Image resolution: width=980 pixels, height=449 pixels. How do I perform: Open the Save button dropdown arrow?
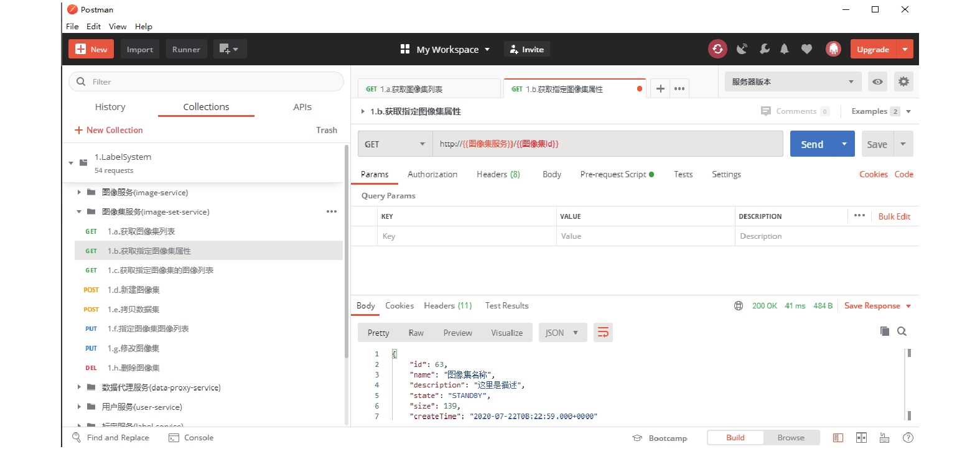pyautogui.click(x=903, y=144)
